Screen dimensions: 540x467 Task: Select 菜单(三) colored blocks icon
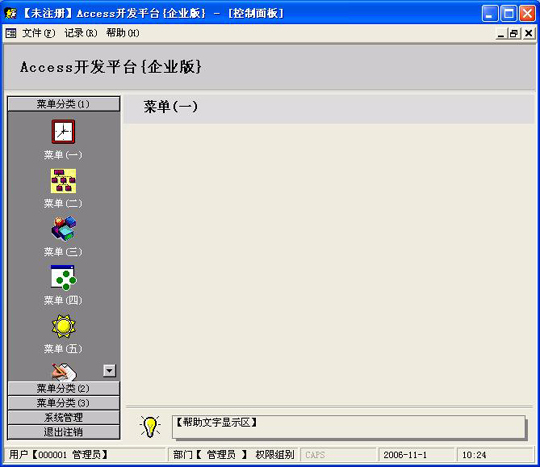[64, 229]
